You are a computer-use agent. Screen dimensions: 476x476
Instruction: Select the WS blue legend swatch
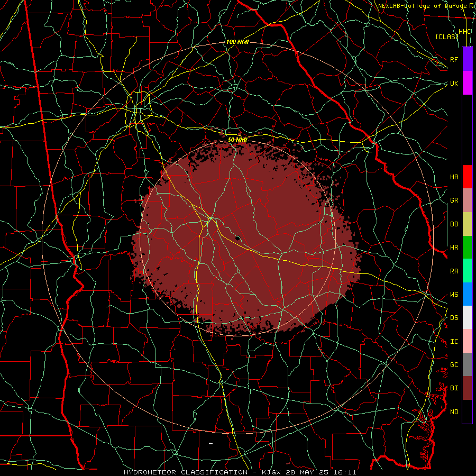[x=467, y=294]
